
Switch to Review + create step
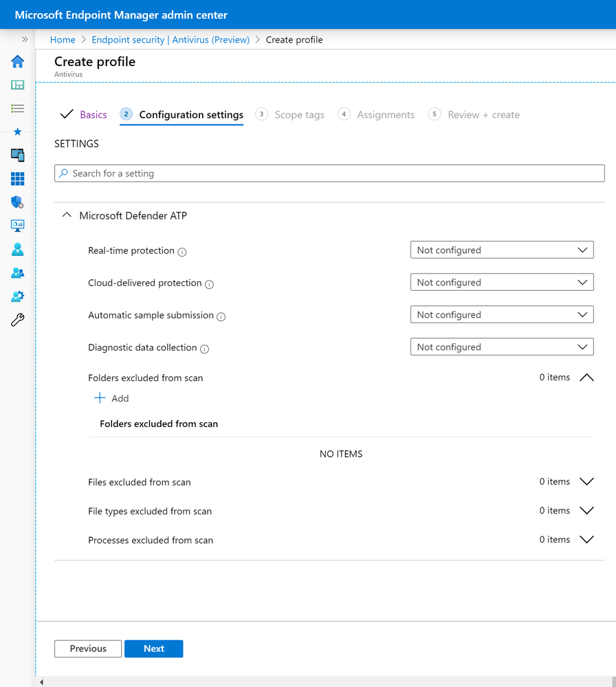click(x=474, y=115)
